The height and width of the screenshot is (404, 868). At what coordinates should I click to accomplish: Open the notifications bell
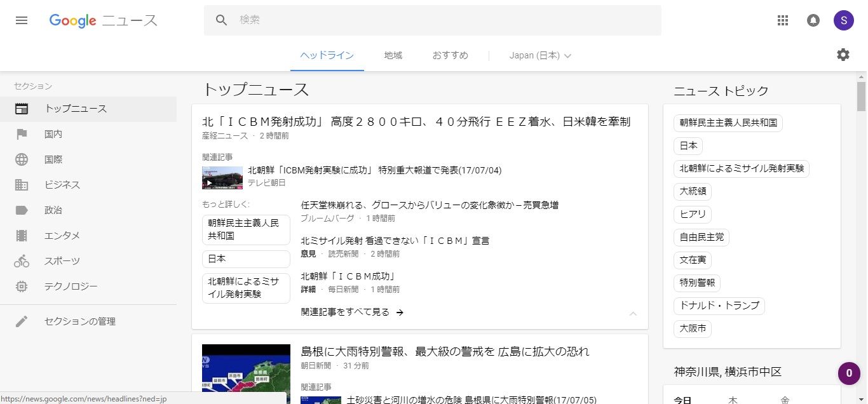point(813,20)
